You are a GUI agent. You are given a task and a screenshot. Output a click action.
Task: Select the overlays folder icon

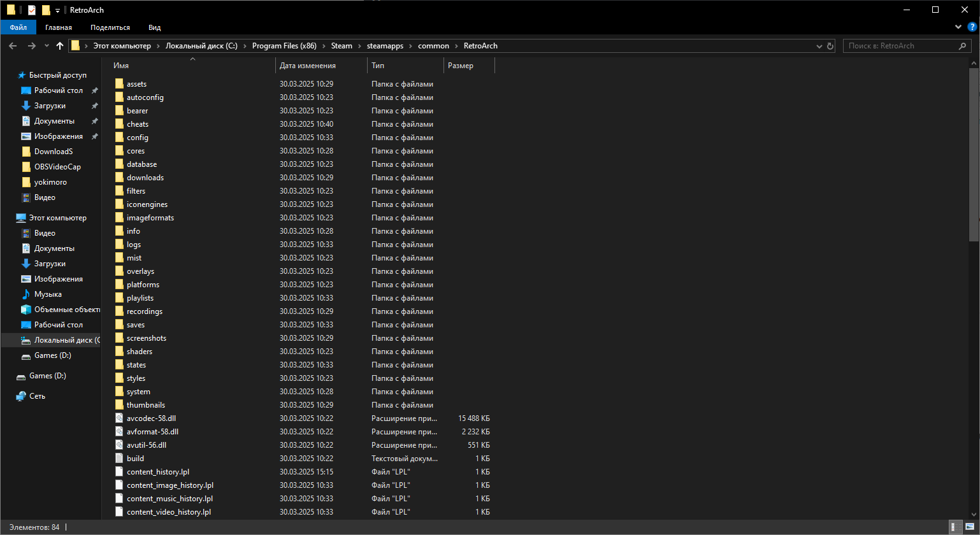point(119,271)
